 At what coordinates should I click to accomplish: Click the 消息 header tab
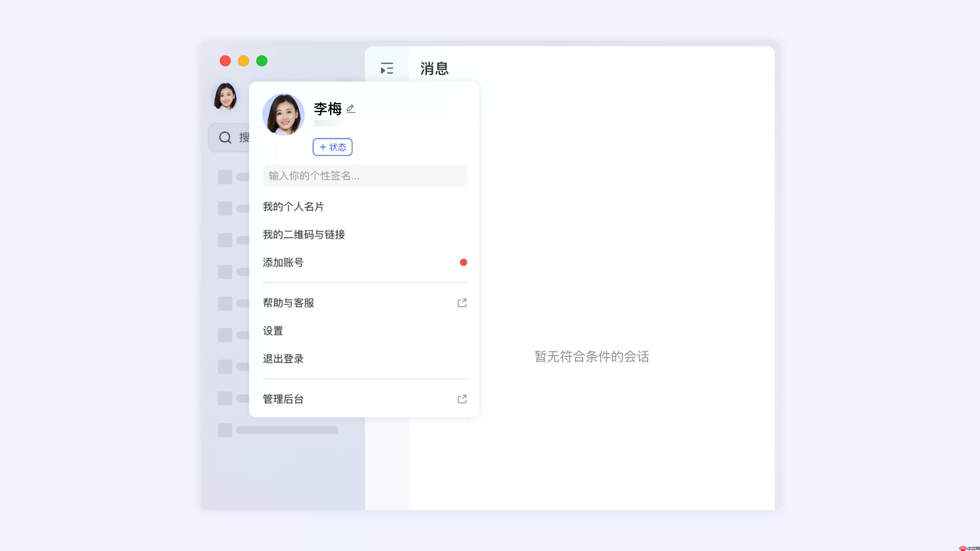[x=434, y=68]
